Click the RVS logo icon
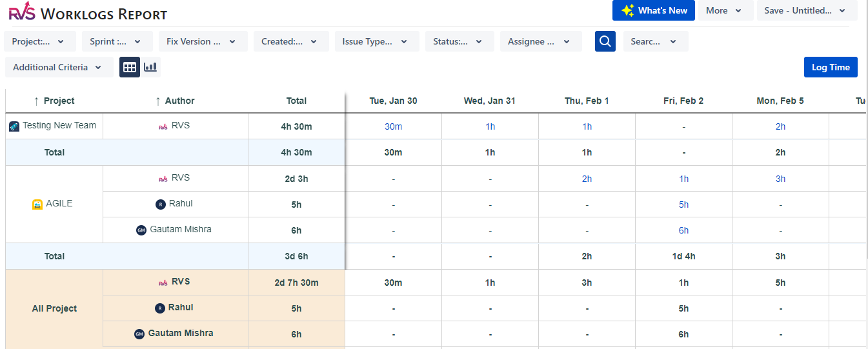Image resolution: width=868 pixels, height=349 pixels. click(22, 12)
